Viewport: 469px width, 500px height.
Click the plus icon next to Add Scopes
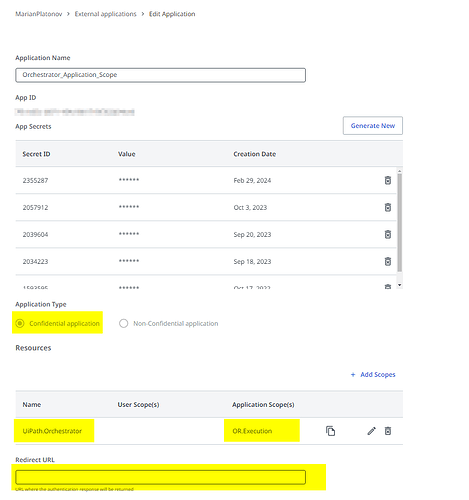click(353, 375)
